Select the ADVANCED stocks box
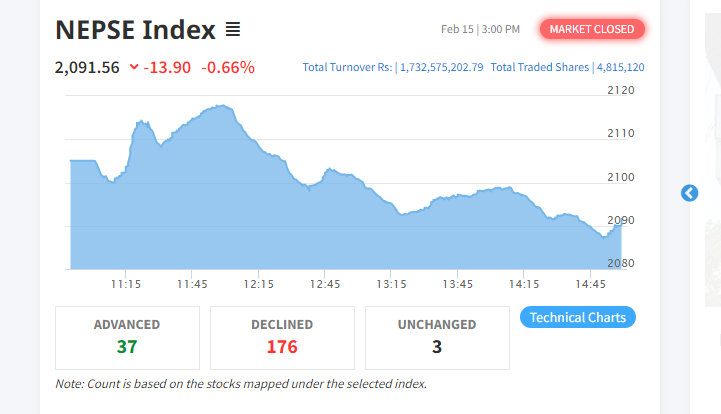This screenshot has width=721, height=414. tap(127, 337)
